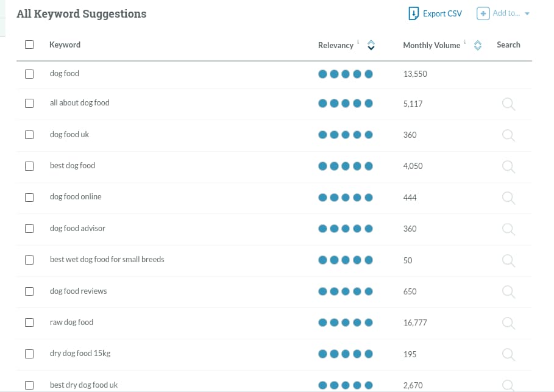
Task: Click the magnifier icon beside 'best dog food'
Action: 509,166
